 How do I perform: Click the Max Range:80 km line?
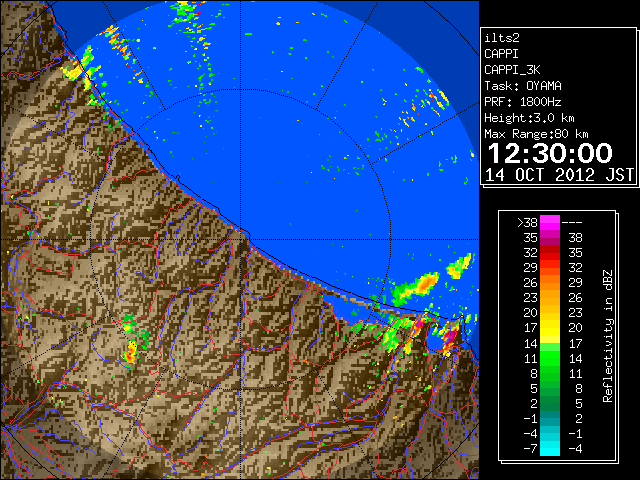coord(536,134)
